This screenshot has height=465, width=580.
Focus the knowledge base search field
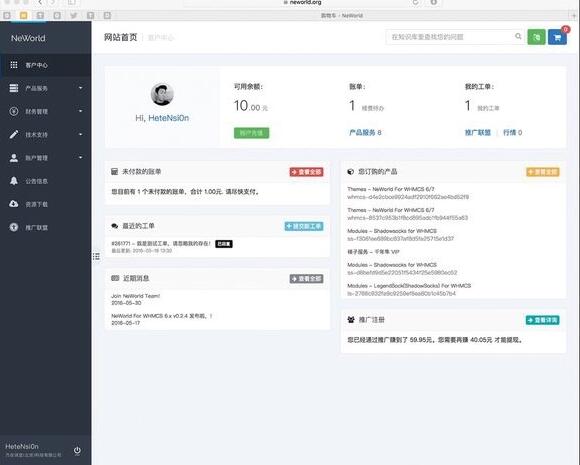click(455, 37)
